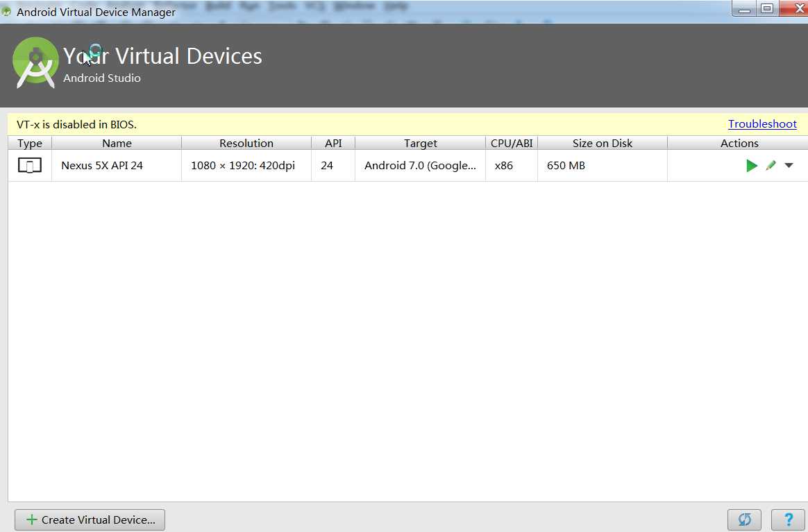Edit the Nexus 5X AVD with pencil icon
Screen dimensions: 808x532
pyautogui.click(x=771, y=165)
